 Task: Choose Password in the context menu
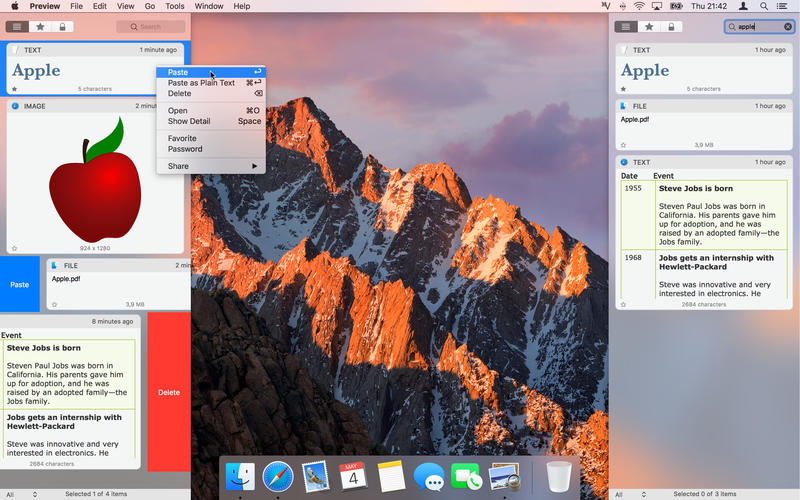pos(211,149)
